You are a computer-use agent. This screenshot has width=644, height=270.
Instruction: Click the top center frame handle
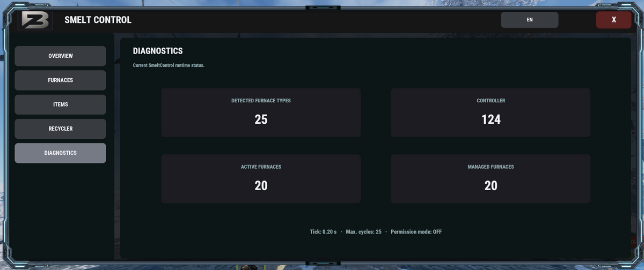pyautogui.click(x=322, y=7)
